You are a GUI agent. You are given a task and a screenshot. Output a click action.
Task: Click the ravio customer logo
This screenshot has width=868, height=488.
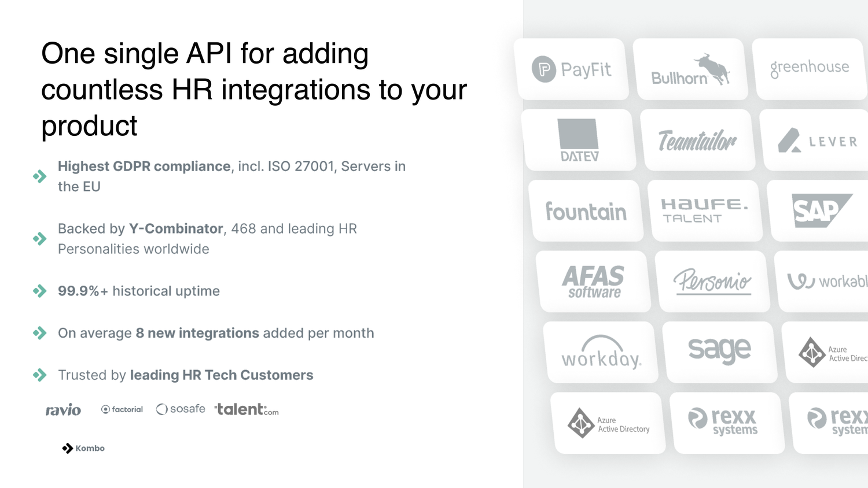(64, 410)
